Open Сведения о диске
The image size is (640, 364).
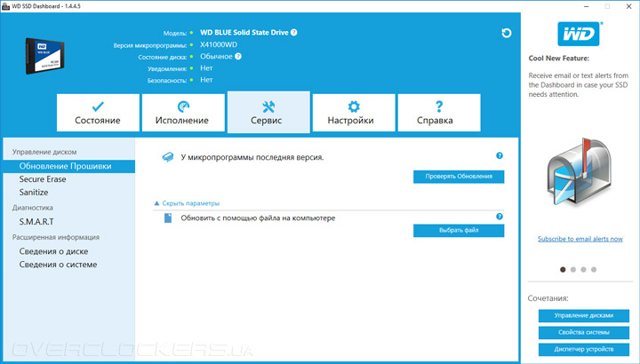tap(53, 251)
